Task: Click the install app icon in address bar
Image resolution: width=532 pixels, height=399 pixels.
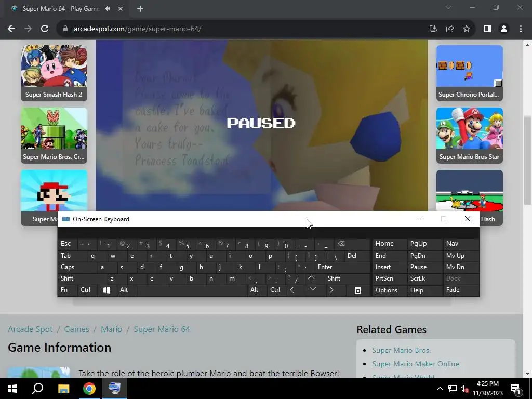Action: 433,29
